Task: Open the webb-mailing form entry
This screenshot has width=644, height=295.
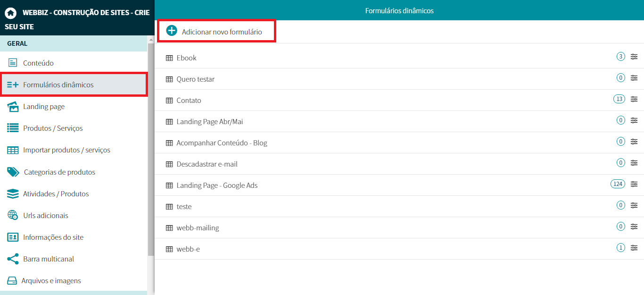Action: click(x=198, y=228)
